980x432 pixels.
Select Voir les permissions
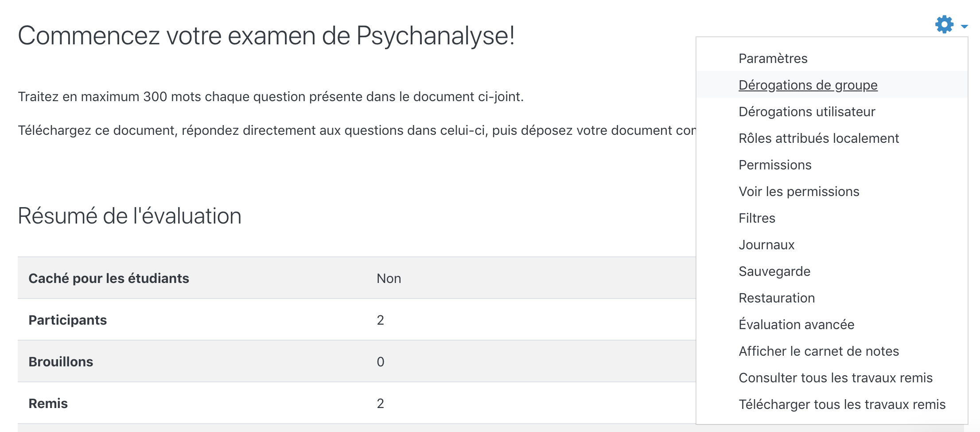[799, 192]
